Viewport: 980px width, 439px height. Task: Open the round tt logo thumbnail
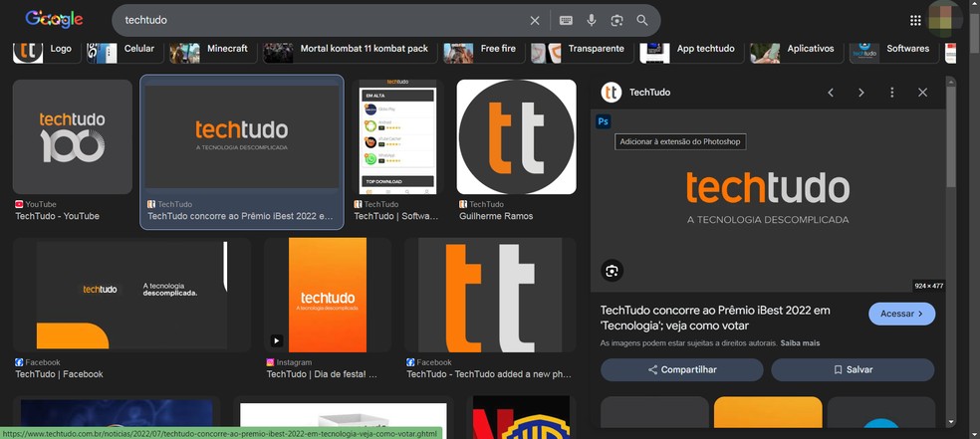(516, 136)
